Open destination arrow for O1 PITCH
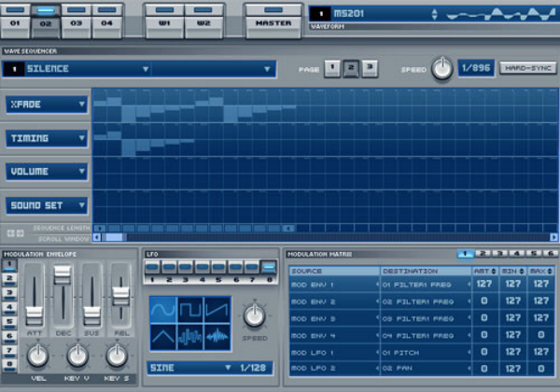Screen dimensions: 560x392 click(x=469, y=353)
